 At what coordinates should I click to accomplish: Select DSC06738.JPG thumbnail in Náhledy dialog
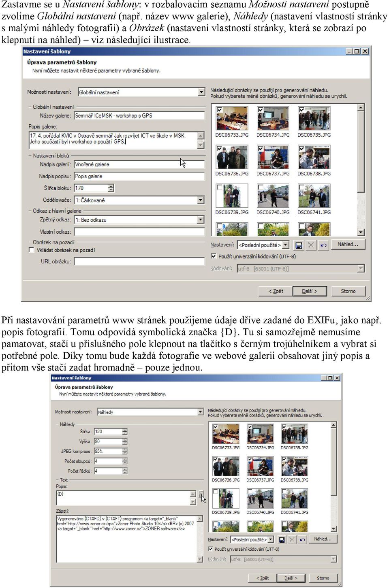295,467
